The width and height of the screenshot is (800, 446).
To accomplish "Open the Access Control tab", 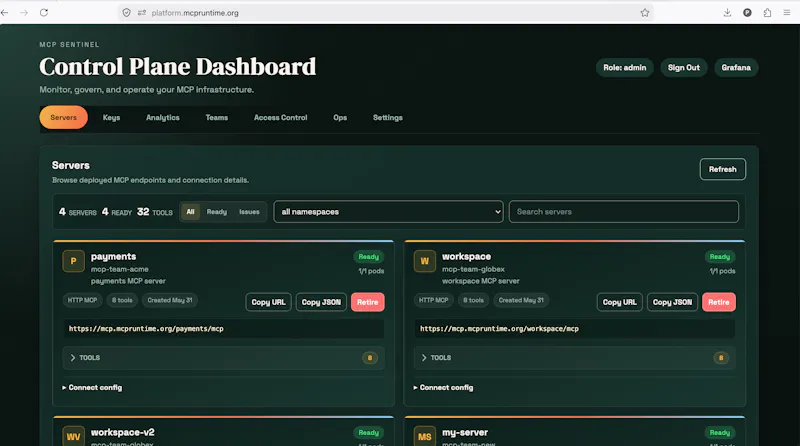I will point(281,117).
